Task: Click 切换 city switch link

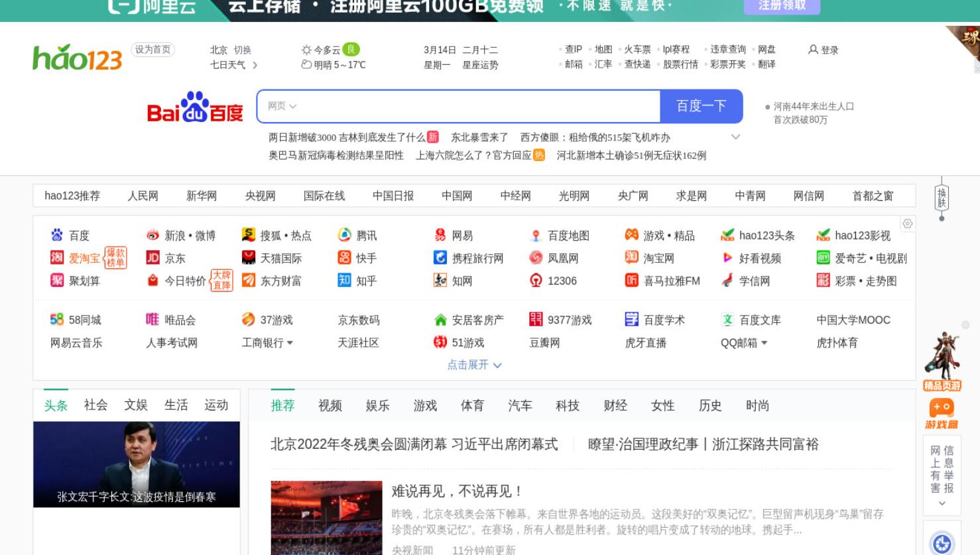Action: pos(243,50)
